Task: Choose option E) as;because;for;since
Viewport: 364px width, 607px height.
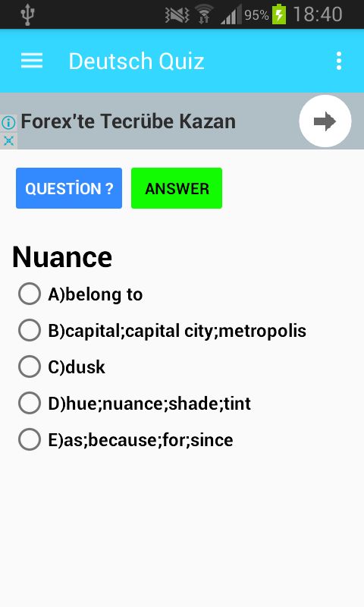Action: [x=126, y=440]
